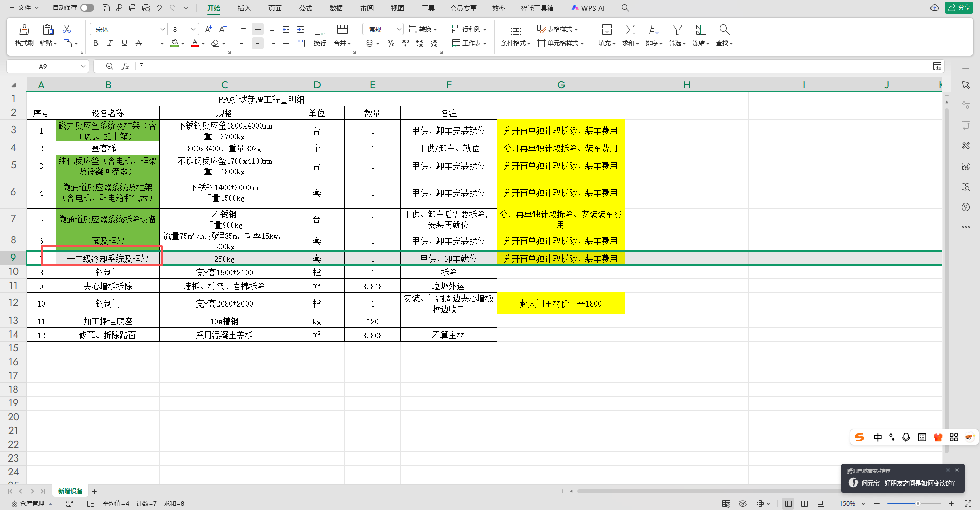Screen dimensions: 980x510
Task: Open the table style (表格样式) dropdown
Action: 557,29
